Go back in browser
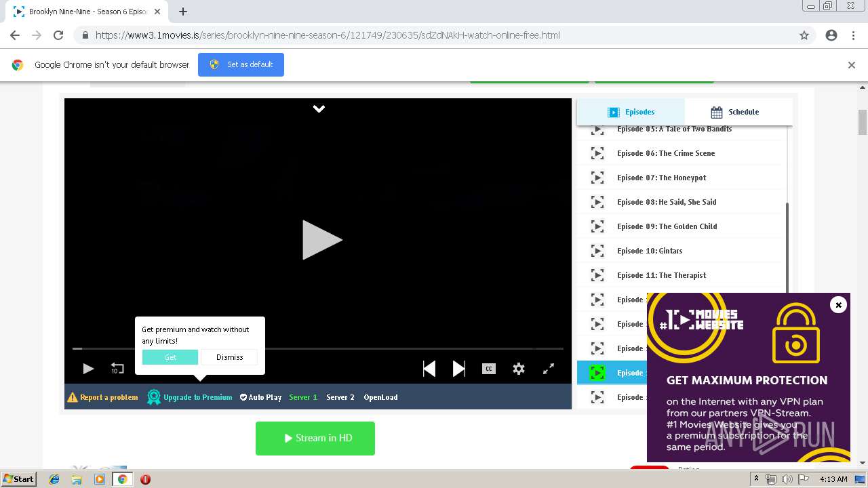This screenshot has height=488, width=868. click(x=15, y=35)
